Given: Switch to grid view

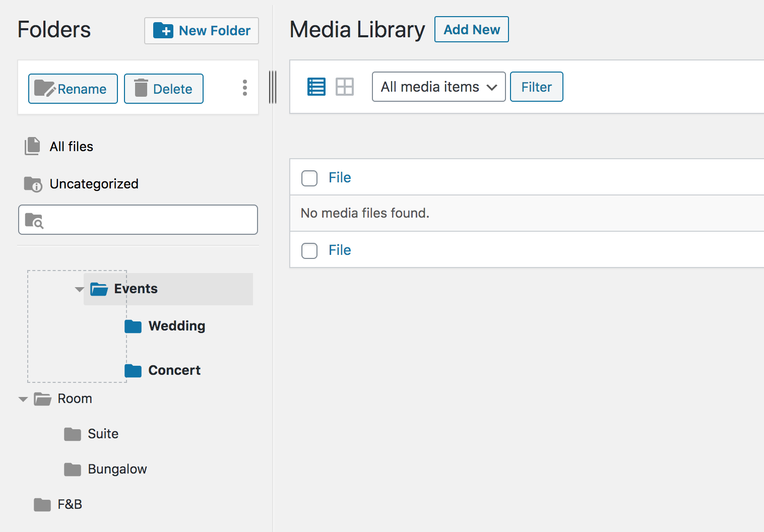Looking at the screenshot, I should (345, 87).
